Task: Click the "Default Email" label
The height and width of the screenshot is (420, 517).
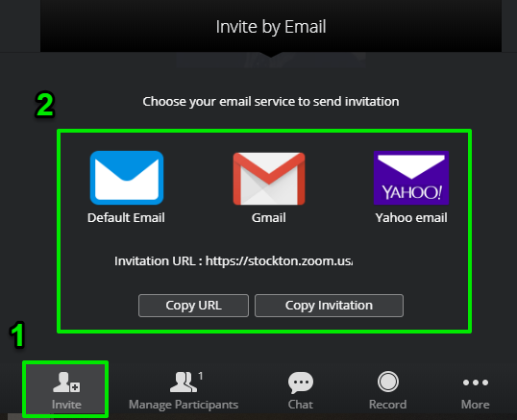Action: (x=126, y=217)
